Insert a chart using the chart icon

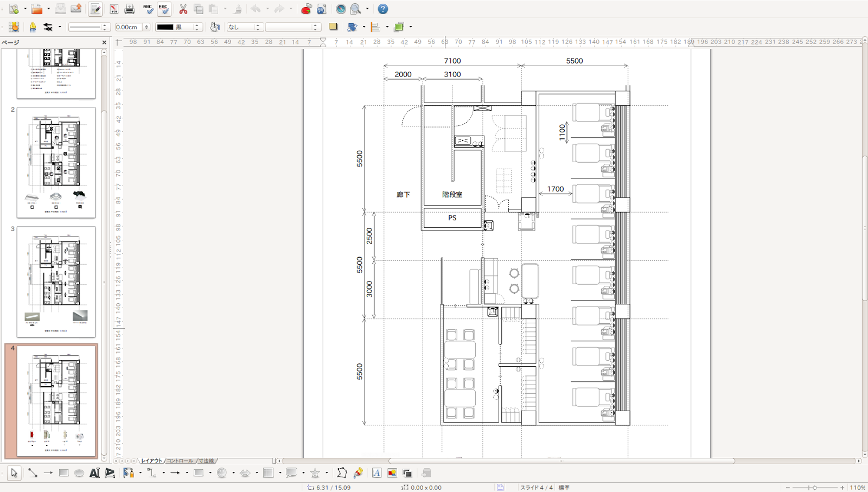pos(306,9)
